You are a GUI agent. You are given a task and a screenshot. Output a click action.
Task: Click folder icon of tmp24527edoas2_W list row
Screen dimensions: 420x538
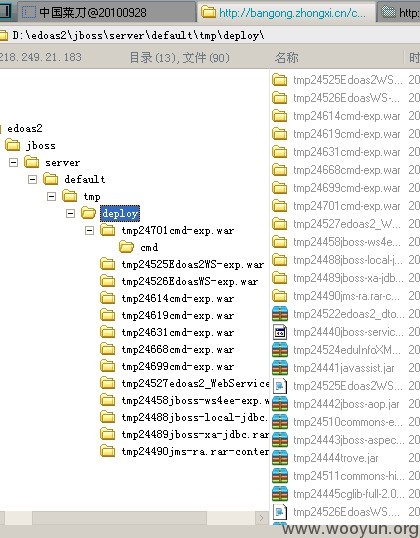pos(280,224)
